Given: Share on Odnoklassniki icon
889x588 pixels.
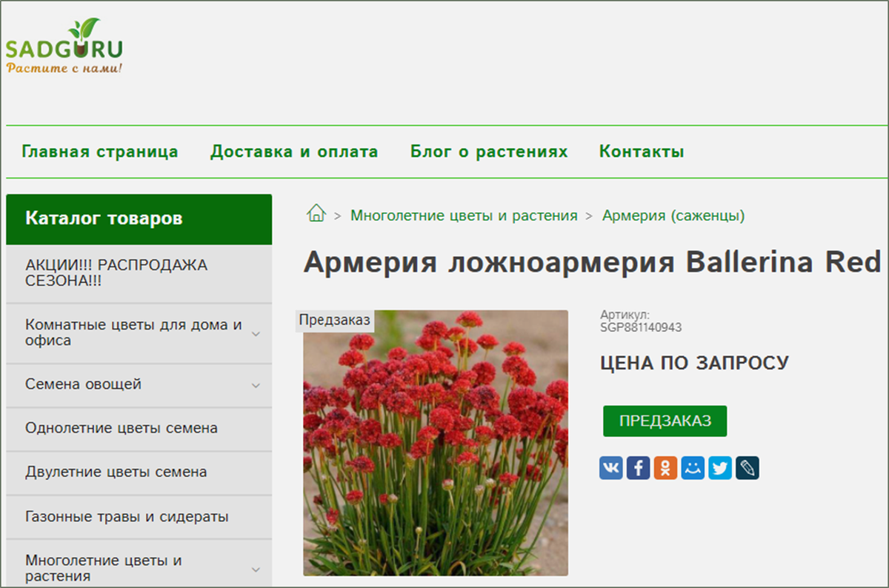Looking at the screenshot, I should click(x=665, y=468).
